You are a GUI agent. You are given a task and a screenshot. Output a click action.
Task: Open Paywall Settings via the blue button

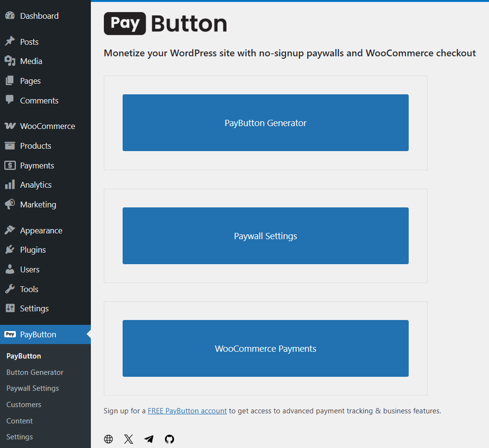coord(265,236)
